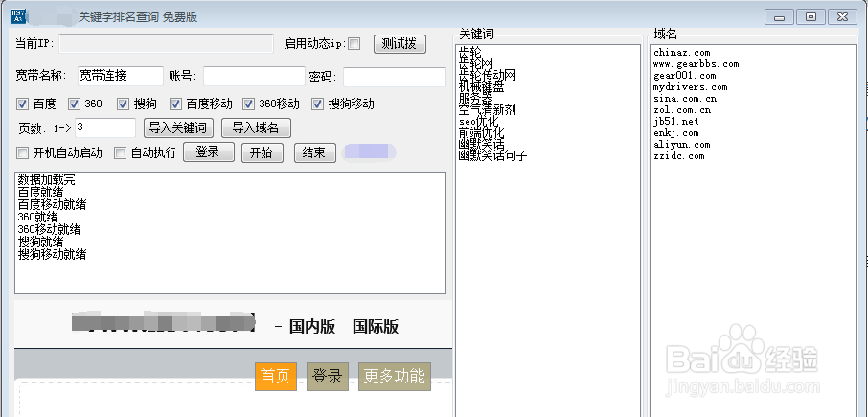Image resolution: width=868 pixels, height=417 pixels.
Task: Select keyword 齿轮传动网
Action: tap(487, 76)
